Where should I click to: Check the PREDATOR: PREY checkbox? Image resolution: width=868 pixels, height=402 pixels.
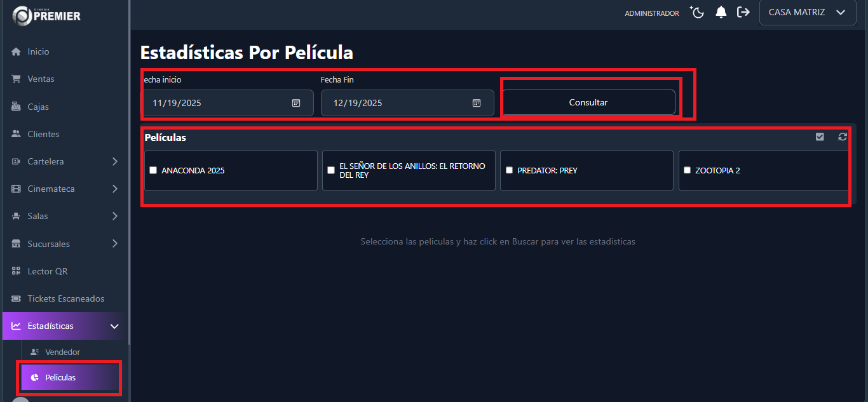click(508, 170)
